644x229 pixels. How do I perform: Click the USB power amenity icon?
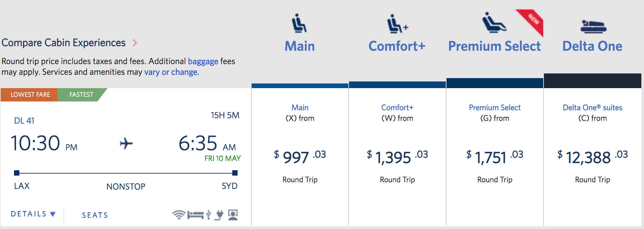pyautogui.click(x=209, y=215)
